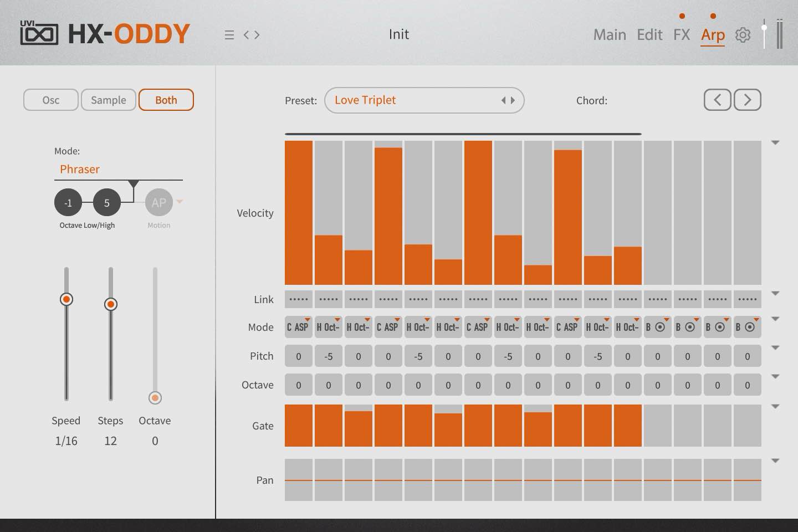Image resolution: width=798 pixels, height=532 pixels.
Task: Click the settings gear icon
Action: pos(743,35)
